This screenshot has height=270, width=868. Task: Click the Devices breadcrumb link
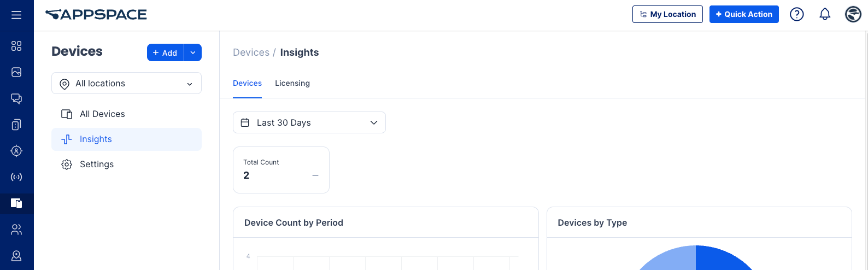251,52
